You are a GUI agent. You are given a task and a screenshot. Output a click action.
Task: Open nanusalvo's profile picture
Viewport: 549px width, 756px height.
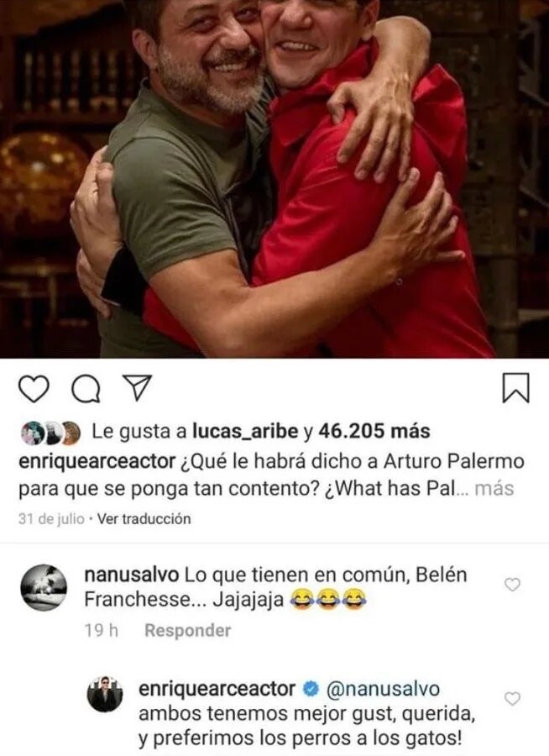44,588
